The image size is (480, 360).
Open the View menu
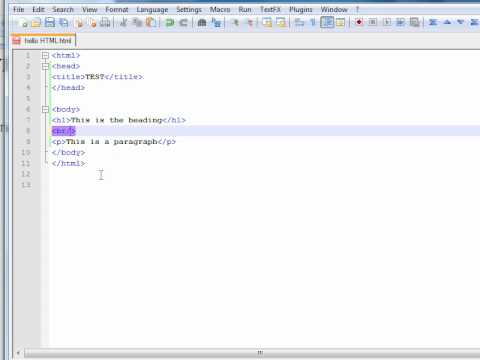point(90,9)
